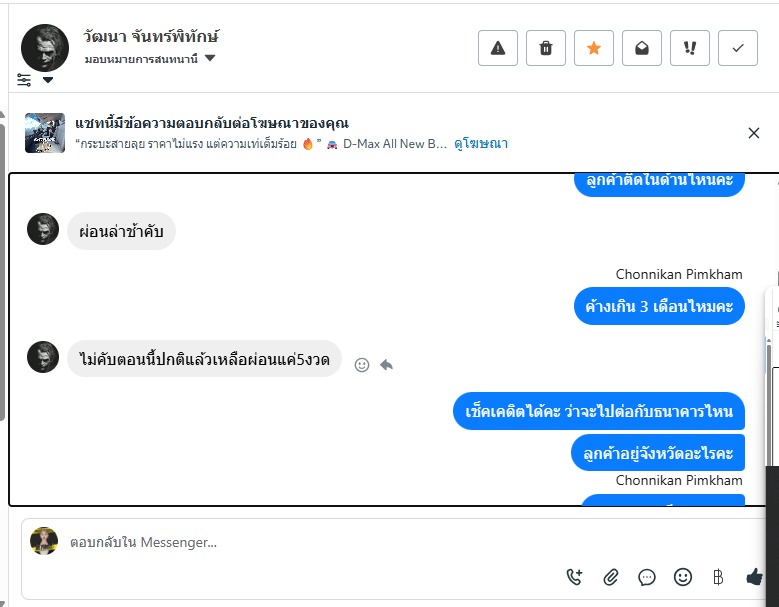Open the emoji picker in composer
Screen dimensions: 779x607
683,576
